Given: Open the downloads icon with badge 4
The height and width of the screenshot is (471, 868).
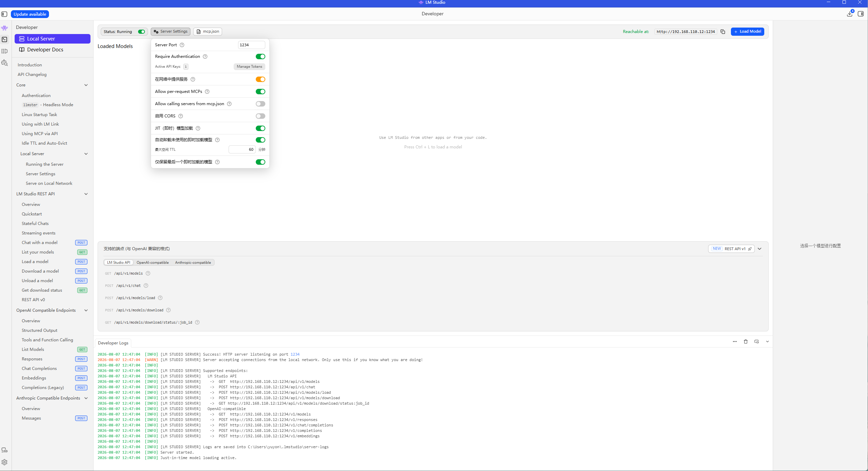Looking at the screenshot, I should (x=850, y=14).
